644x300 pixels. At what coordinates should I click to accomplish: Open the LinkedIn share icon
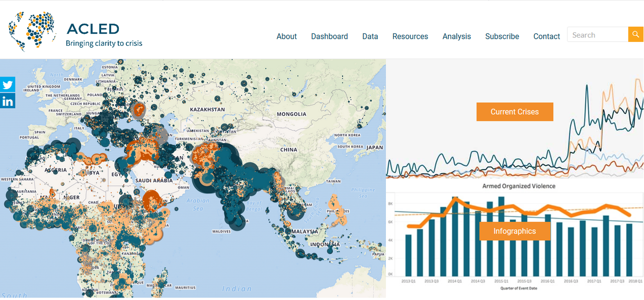[x=8, y=101]
